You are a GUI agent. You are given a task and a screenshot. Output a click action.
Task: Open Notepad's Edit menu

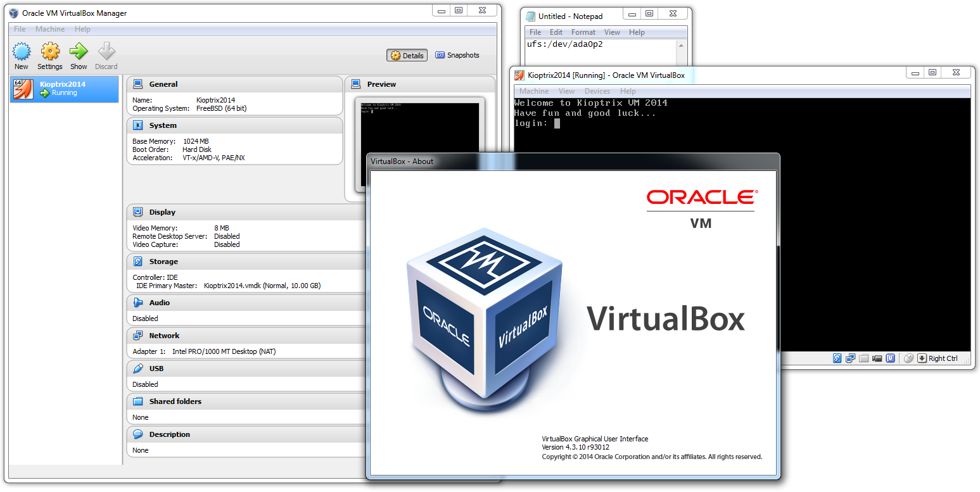pos(556,32)
